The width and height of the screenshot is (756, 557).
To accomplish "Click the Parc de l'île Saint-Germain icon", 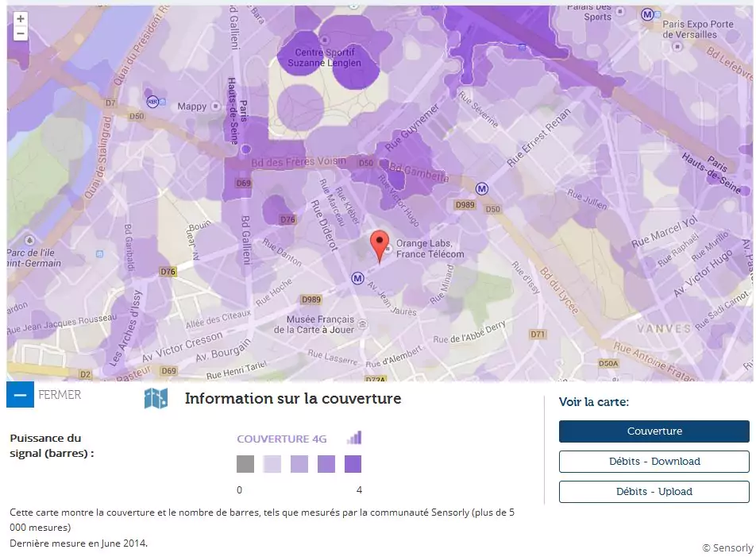I will click(29, 238).
